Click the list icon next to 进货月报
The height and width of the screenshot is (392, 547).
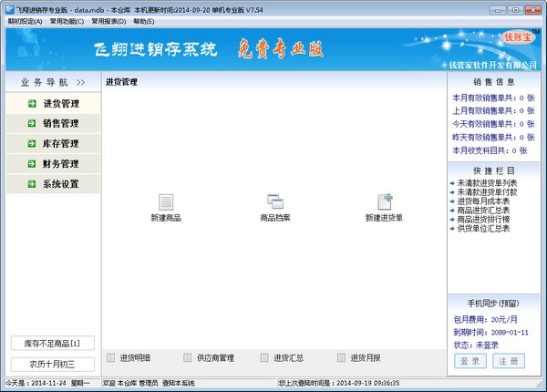[x=341, y=357]
